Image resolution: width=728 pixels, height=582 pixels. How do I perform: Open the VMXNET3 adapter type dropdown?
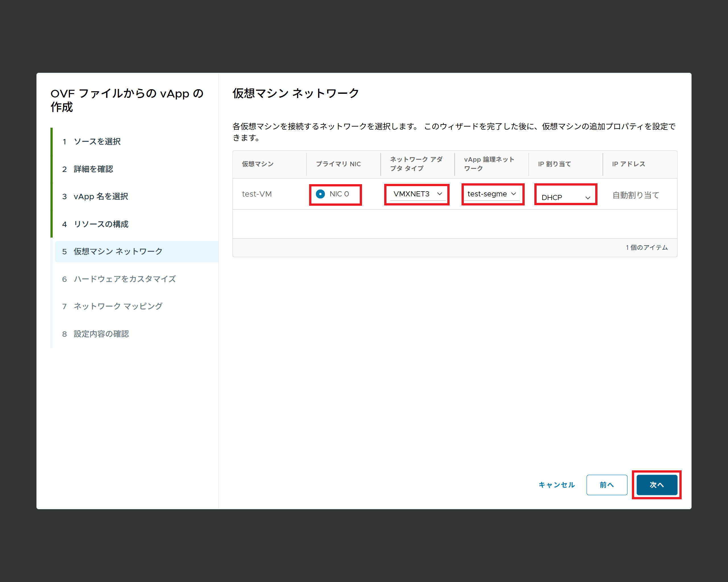point(417,194)
